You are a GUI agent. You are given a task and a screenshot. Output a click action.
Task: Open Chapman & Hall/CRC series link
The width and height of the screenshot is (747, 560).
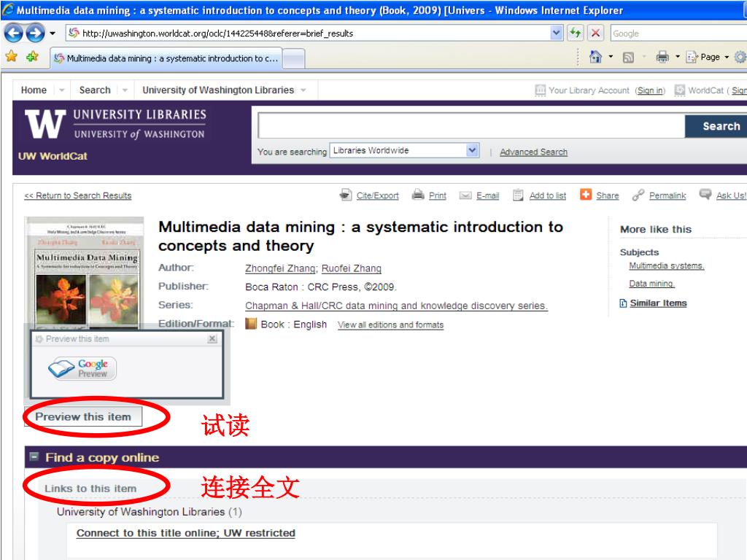click(396, 306)
